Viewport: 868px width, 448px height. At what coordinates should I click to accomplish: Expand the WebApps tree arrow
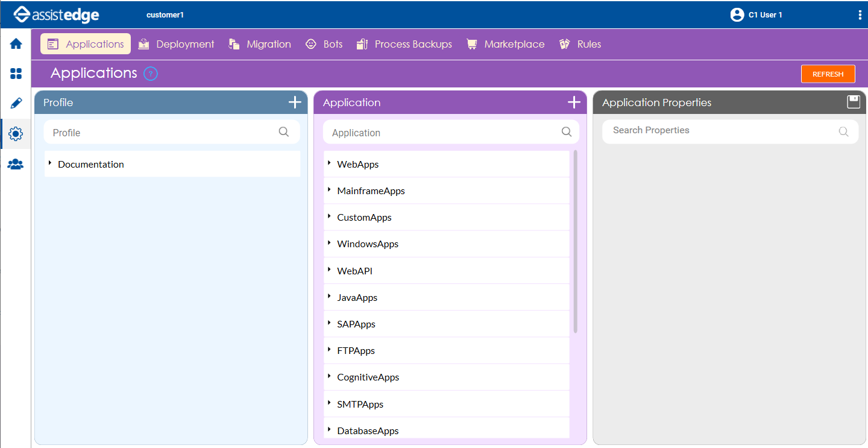(329, 163)
